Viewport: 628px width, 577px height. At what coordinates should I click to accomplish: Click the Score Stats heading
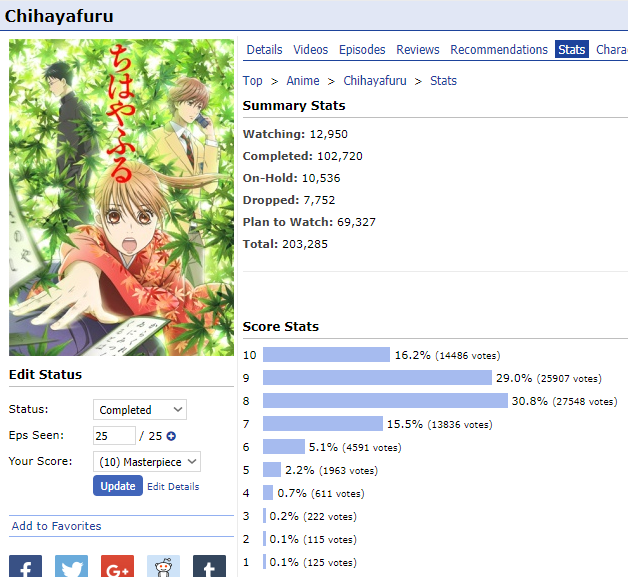pyautogui.click(x=281, y=327)
